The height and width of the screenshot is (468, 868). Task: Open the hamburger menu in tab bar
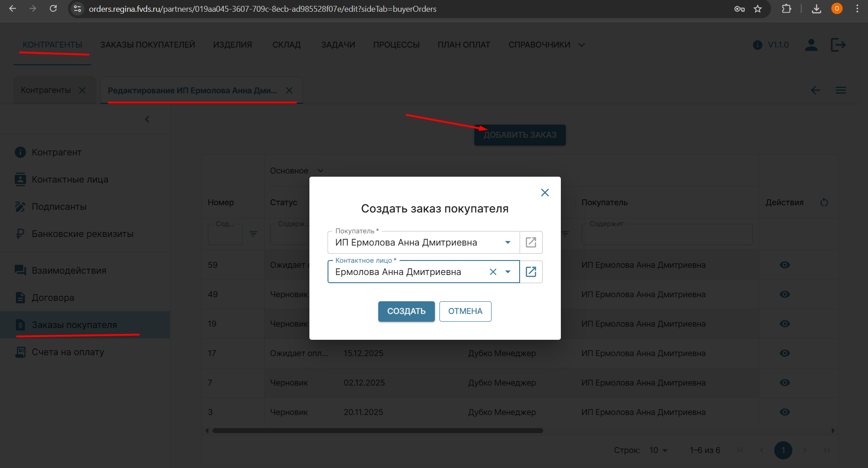(841, 90)
